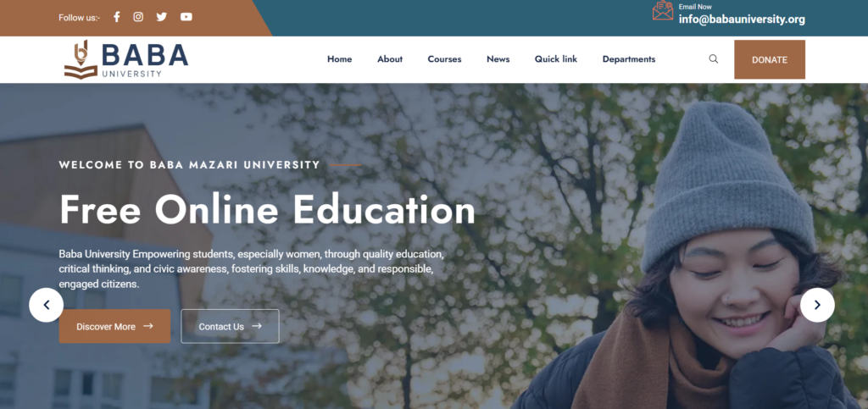Click the Discover More button

(114, 326)
